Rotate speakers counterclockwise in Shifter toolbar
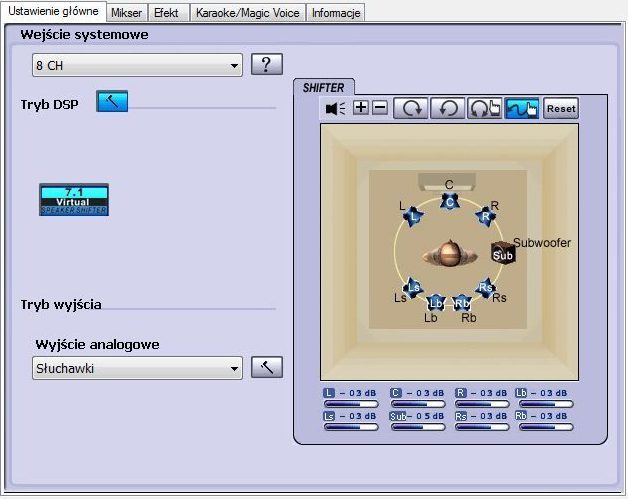The height and width of the screenshot is (499, 628). pyautogui.click(x=447, y=108)
